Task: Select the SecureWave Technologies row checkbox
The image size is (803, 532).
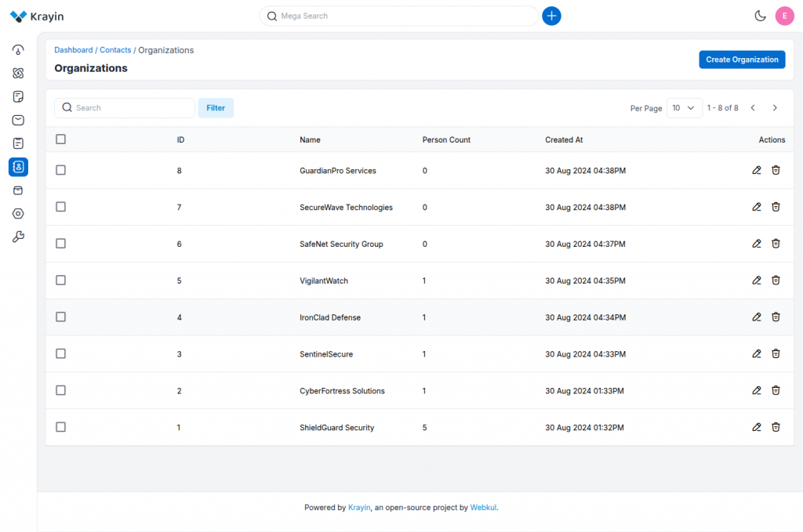Action: click(61, 207)
